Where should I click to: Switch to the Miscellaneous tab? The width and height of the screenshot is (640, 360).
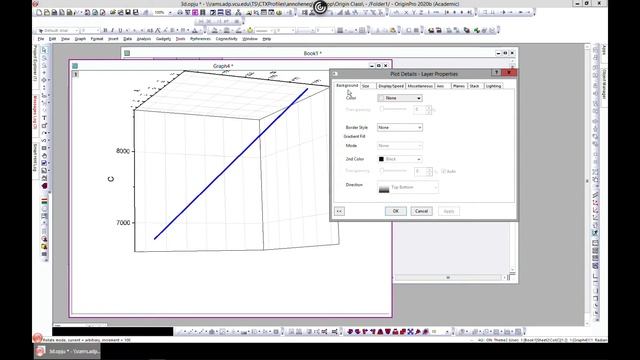pyautogui.click(x=420, y=86)
